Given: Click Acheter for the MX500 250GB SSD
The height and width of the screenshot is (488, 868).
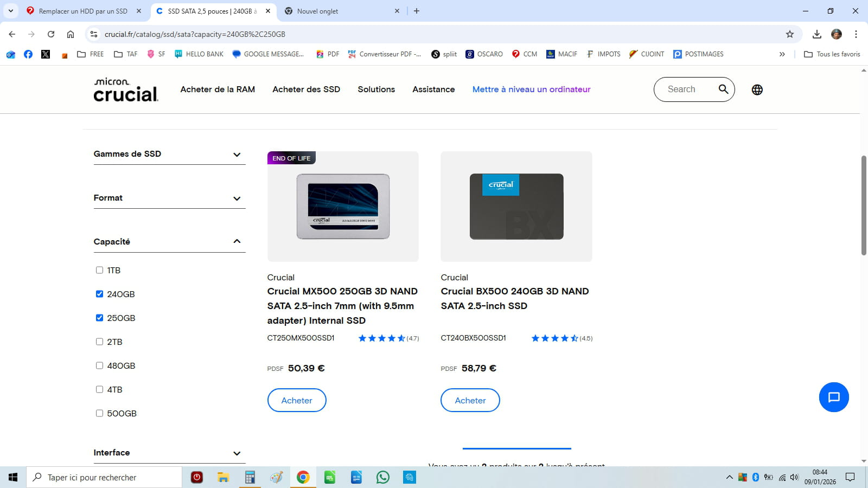Looking at the screenshot, I should (x=297, y=400).
